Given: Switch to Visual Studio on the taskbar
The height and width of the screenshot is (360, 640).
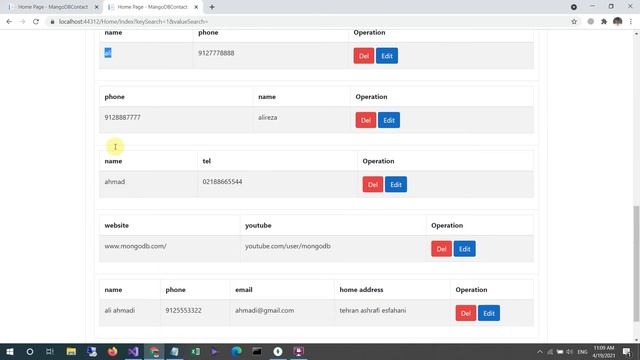Looking at the screenshot, I should (x=133, y=351).
